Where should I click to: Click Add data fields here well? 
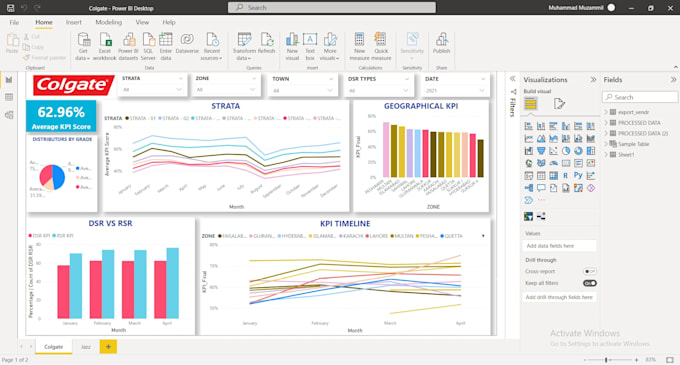(x=559, y=246)
